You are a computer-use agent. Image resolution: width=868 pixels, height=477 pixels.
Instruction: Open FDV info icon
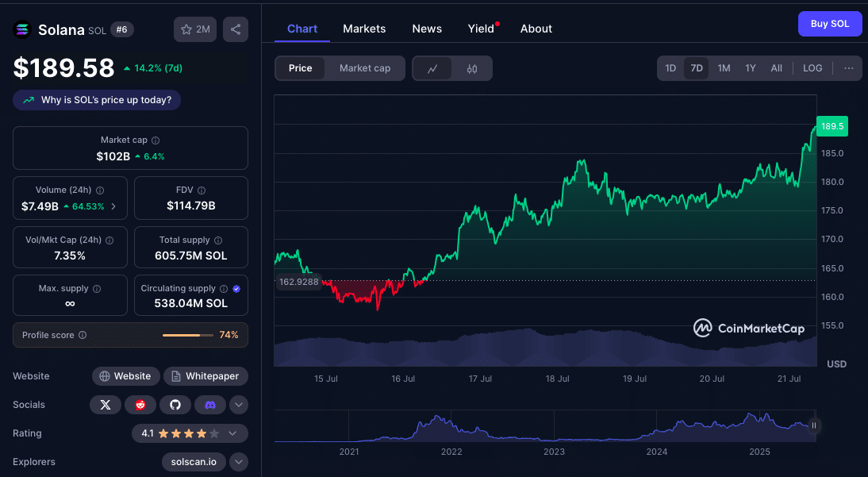202,190
